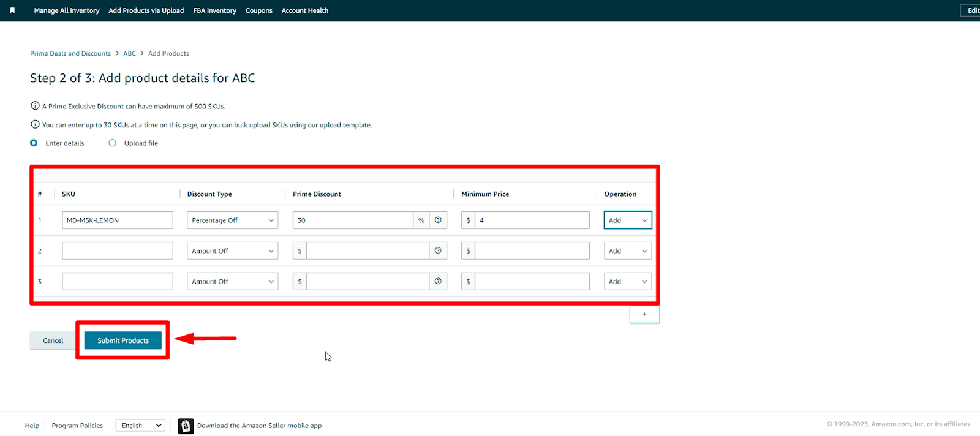This screenshot has height=436, width=980.
Task: Select the Enter details radio option
Action: coord(34,143)
